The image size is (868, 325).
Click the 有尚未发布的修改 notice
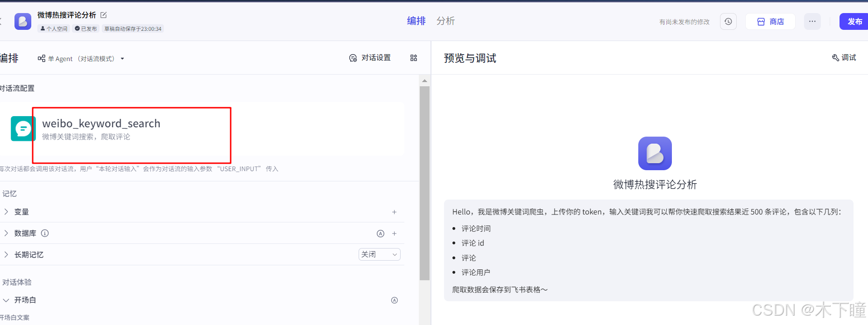[685, 22]
